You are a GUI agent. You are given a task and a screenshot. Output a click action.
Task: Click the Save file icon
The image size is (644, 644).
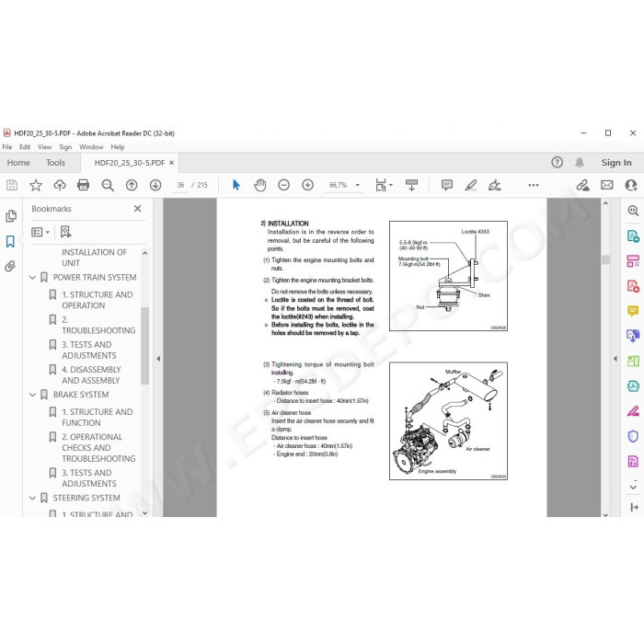[x=12, y=185]
